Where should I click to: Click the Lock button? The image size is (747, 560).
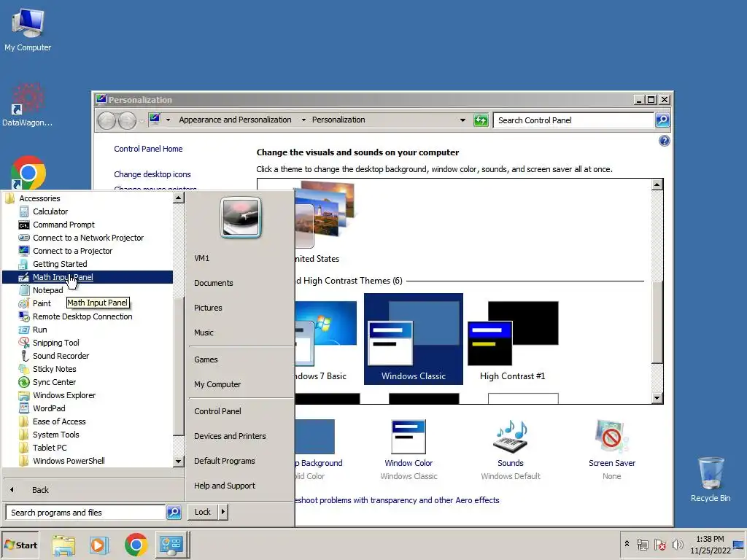tap(203, 512)
